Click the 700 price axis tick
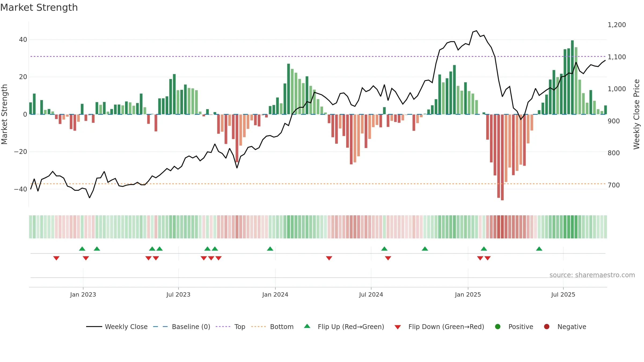 point(614,185)
